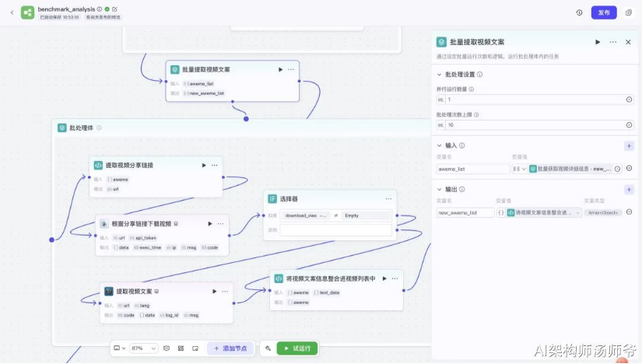Show info for 批处理设置
The width and height of the screenshot is (642, 364).
click(480, 75)
